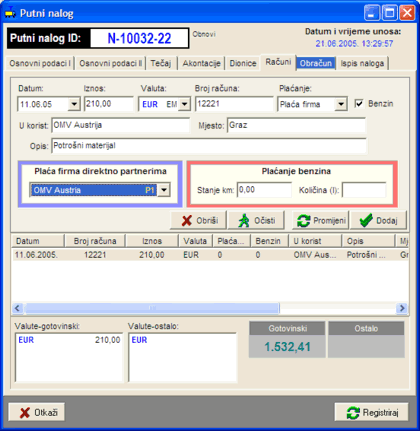420x431 pixels.
Task: Click the horizontal scrollbar thumb in table
Action: pos(152,308)
